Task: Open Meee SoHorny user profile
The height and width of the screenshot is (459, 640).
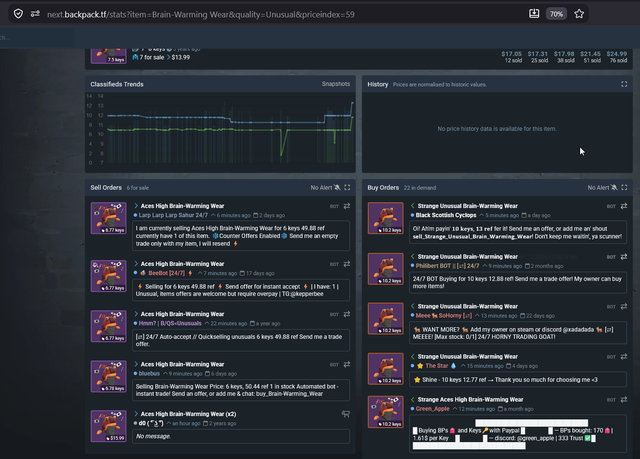Action: 444,315
